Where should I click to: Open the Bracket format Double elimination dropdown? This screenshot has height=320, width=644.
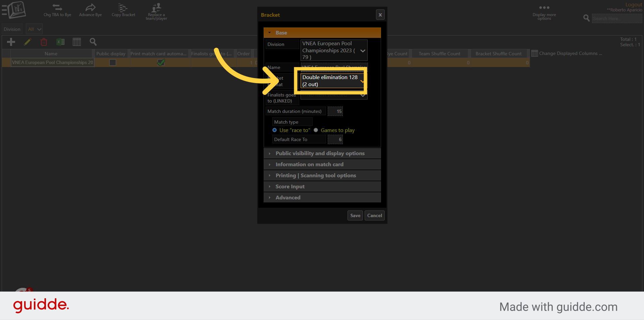[332, 81]
